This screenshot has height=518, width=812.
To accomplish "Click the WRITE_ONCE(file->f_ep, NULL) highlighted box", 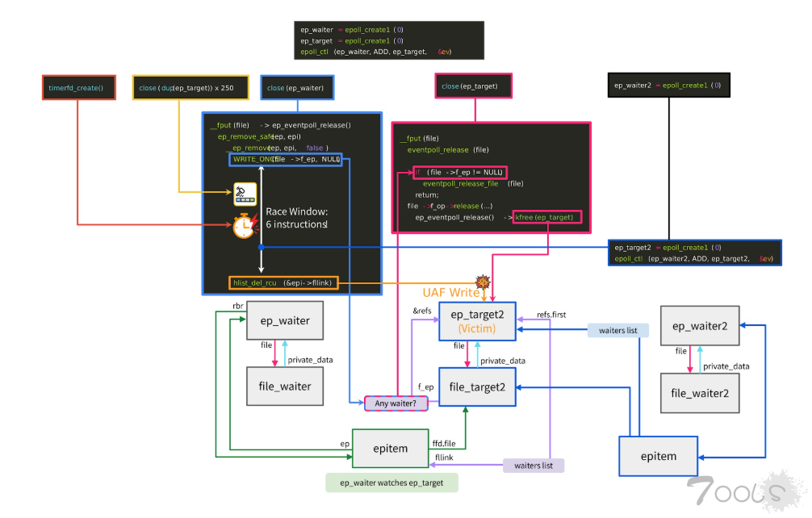I will (x=286, y=160).
